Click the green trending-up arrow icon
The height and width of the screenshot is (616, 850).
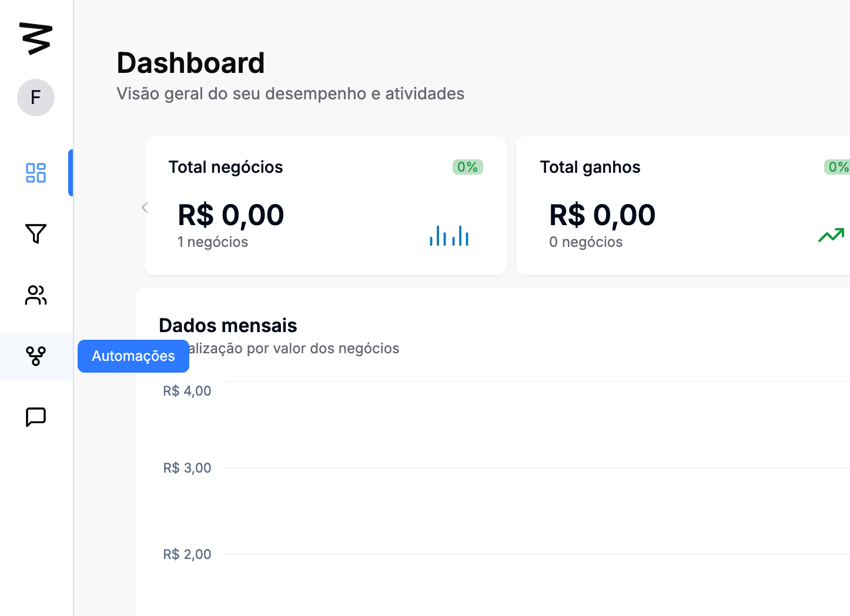pos(831,235)
